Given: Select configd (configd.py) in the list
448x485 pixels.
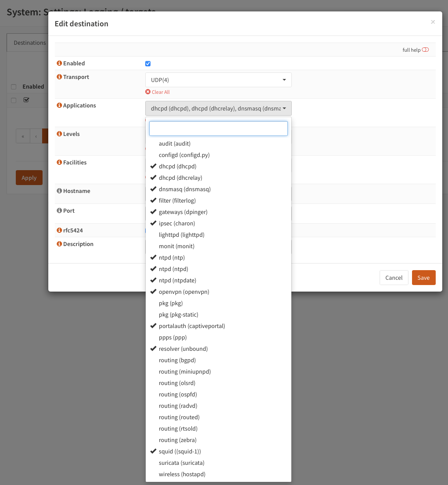Looking at the screenshot, I should click(x=218, y=155).
